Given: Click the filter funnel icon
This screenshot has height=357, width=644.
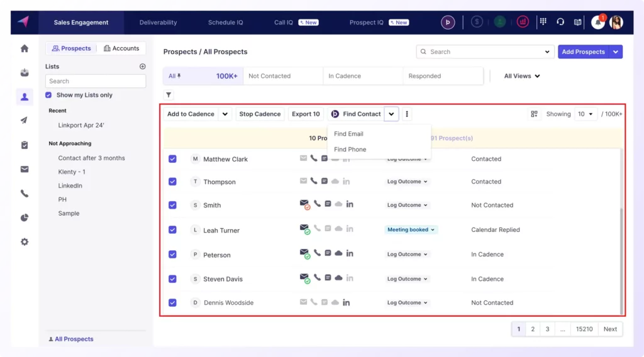Looking at the screenshot, I should tap(169, 95).
